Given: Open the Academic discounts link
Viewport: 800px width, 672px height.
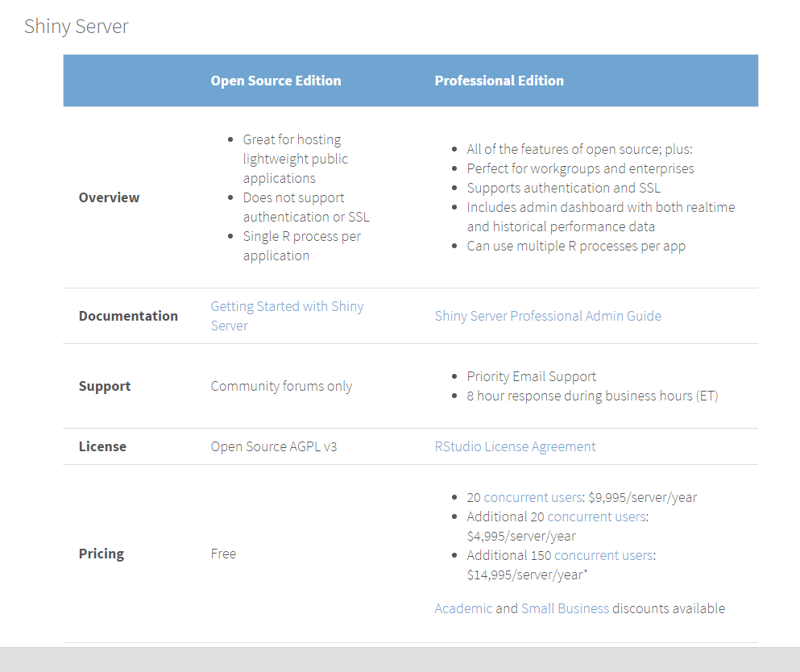Looking at the screenshot, I should (x=463, y=608).
